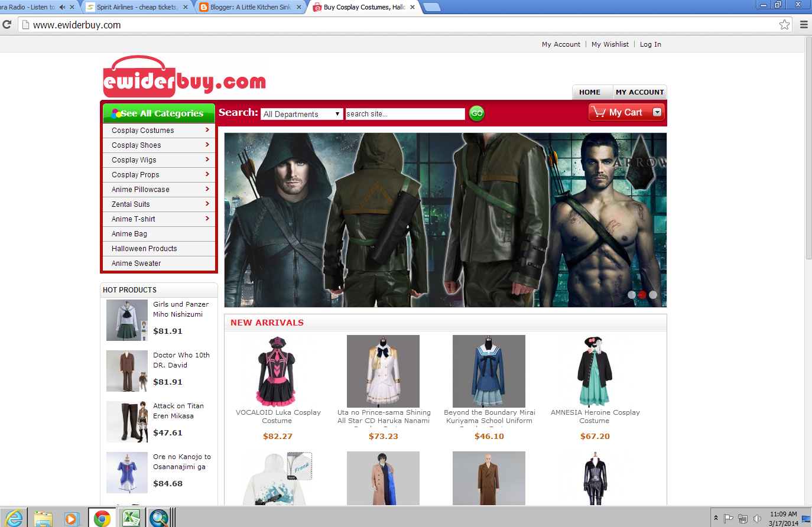Open the Beyond the Boundary uniform thumbnail
812x527 pixels.
[489, 371]
